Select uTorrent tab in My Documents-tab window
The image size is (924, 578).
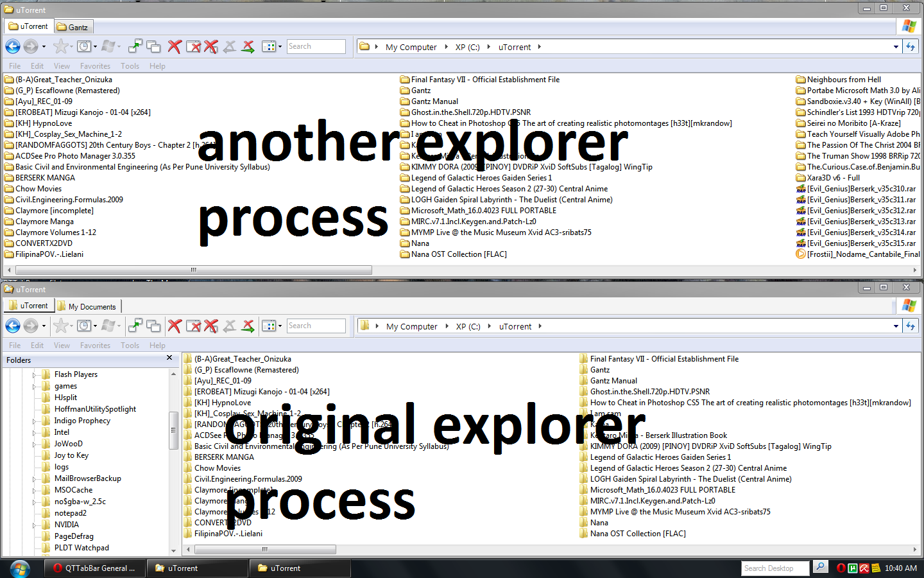pyautogui.click(x=29, y=306)
